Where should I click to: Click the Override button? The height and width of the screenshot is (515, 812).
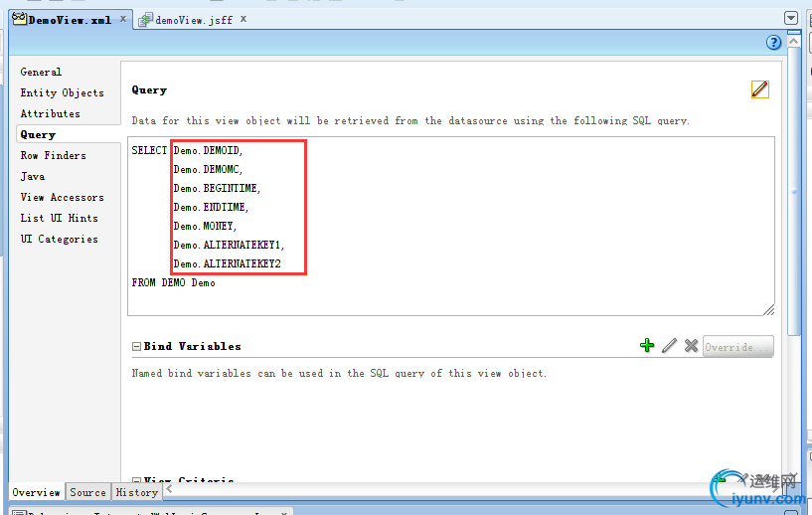click(x=737, y=347)
